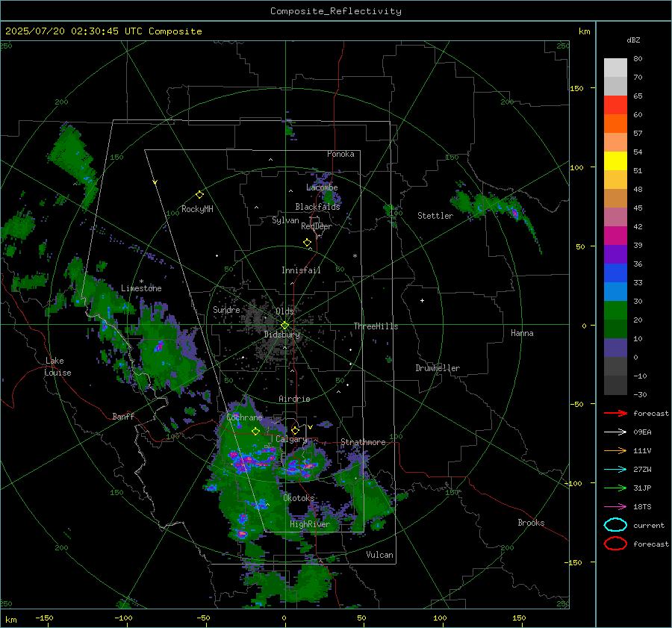672x628 pixels.
Task: Click the yellow diamond marker near RockyMH
Action: (199, 195)
